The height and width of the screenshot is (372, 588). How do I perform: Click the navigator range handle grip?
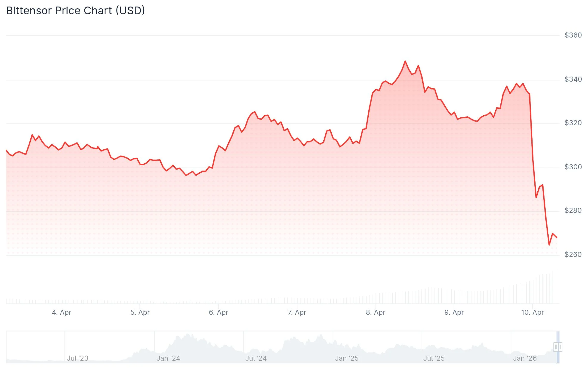tap(558, 347)
